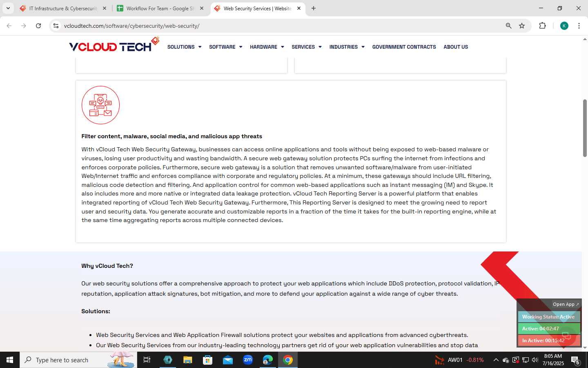Image resolution: width=588 pixels, height=368 pixels.
Task: Open a new browser tab
Action: pyautogui.click(x=314, y=8)
